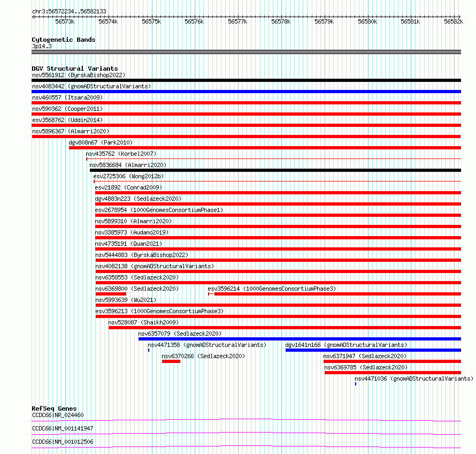Select the gray 3p14.3 cytogenetic band bar

tap(246, 52)
